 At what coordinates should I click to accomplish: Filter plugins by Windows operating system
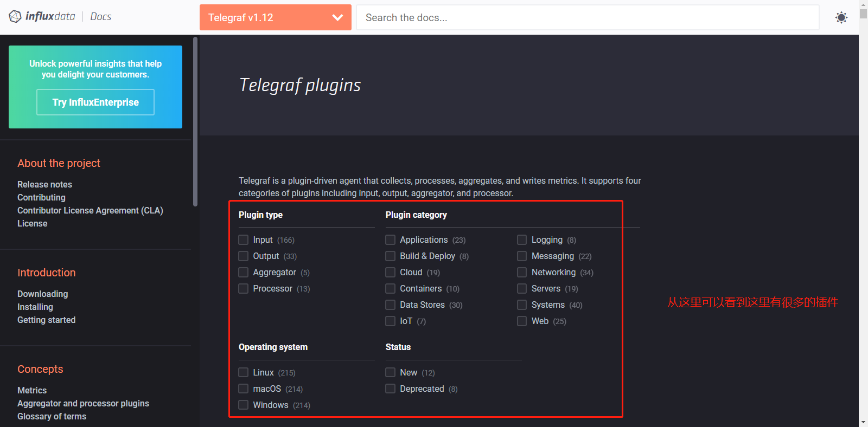pos(244,405)
